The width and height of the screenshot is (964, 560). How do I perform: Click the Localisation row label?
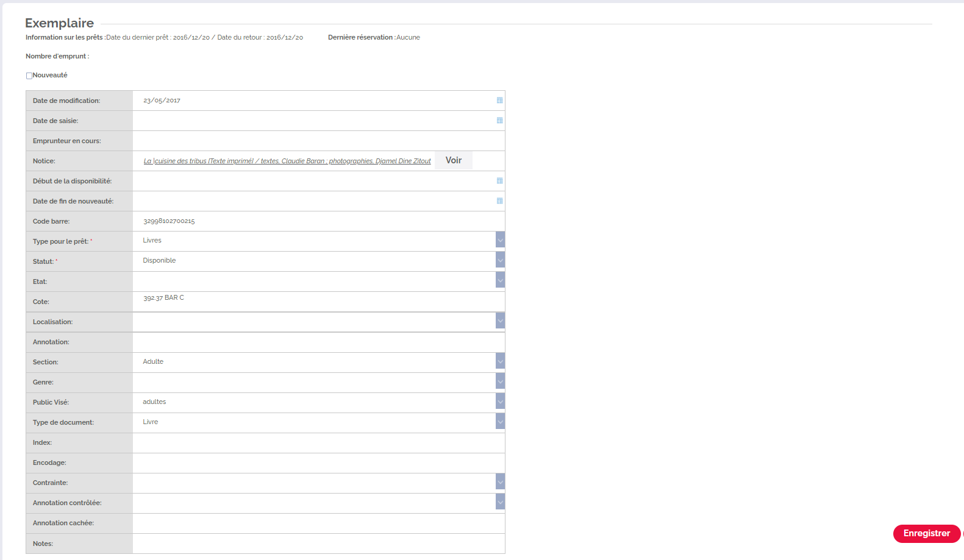52,322
